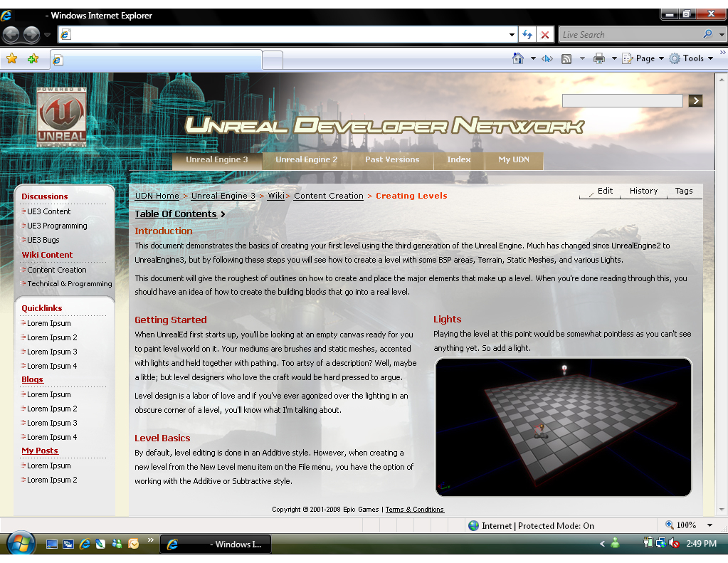This screenshot has height=563, width=728.
Task: Click the UDN site search go arrow
Action: (x=695, y=101)
